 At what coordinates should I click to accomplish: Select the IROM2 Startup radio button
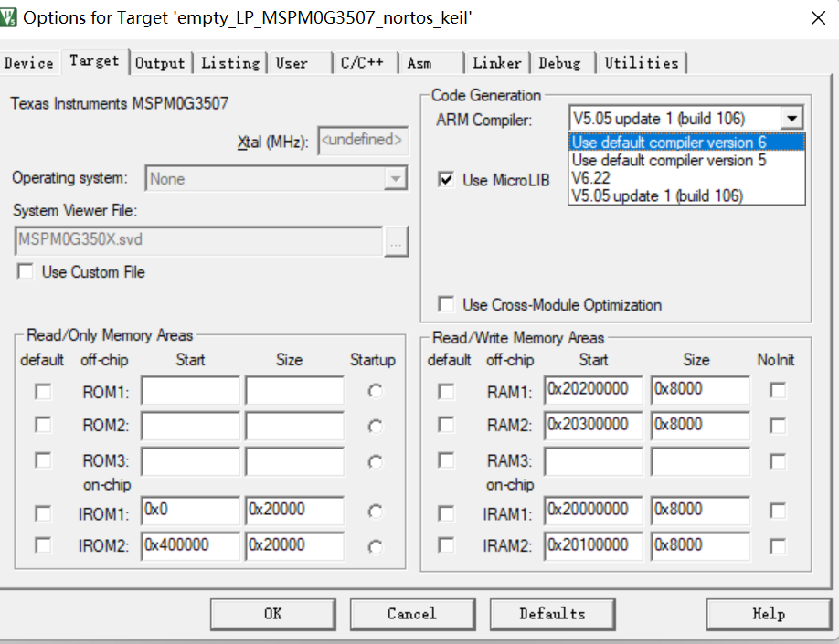click(375, 547)
